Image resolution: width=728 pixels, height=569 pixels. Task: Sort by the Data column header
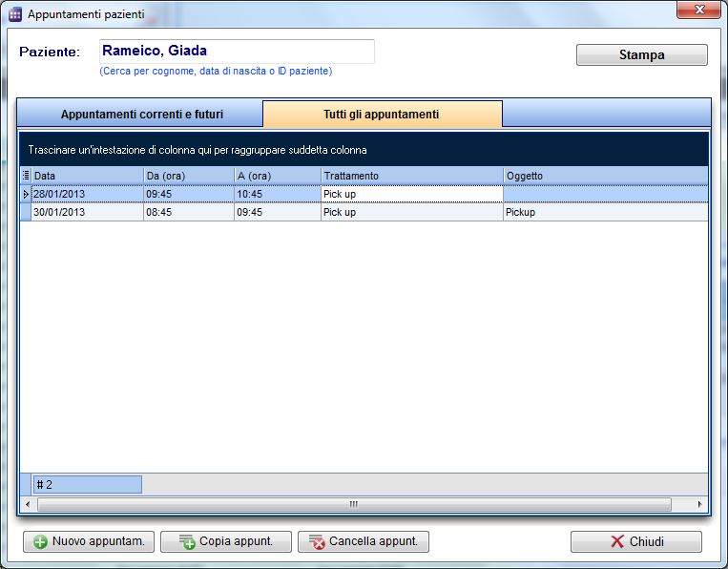pyautogui.click(x=87, y=176)
